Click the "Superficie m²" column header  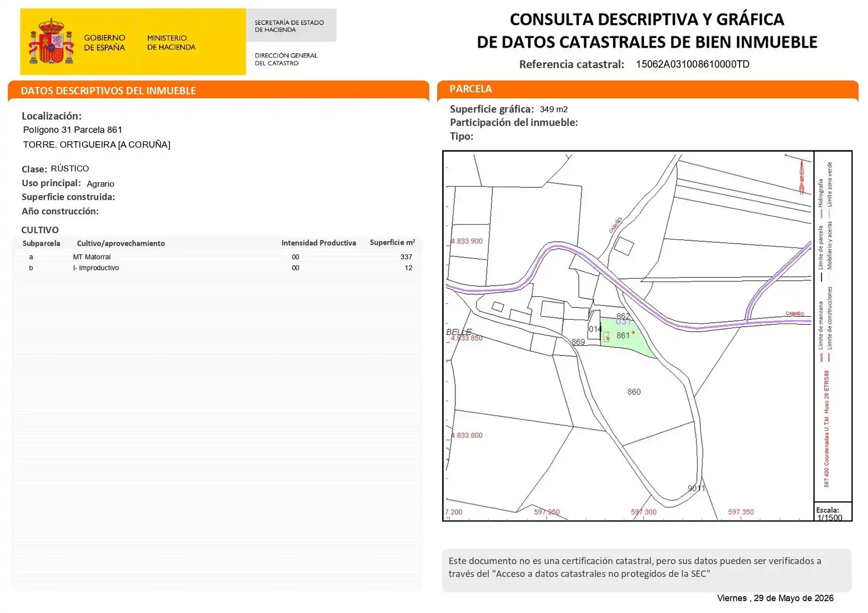[392, 242]
